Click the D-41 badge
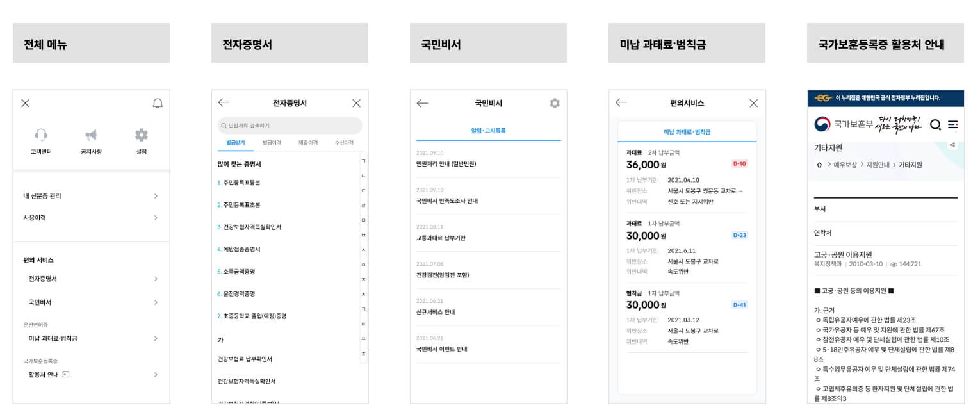The image size is (980, 417). click(x=739, y=305)
